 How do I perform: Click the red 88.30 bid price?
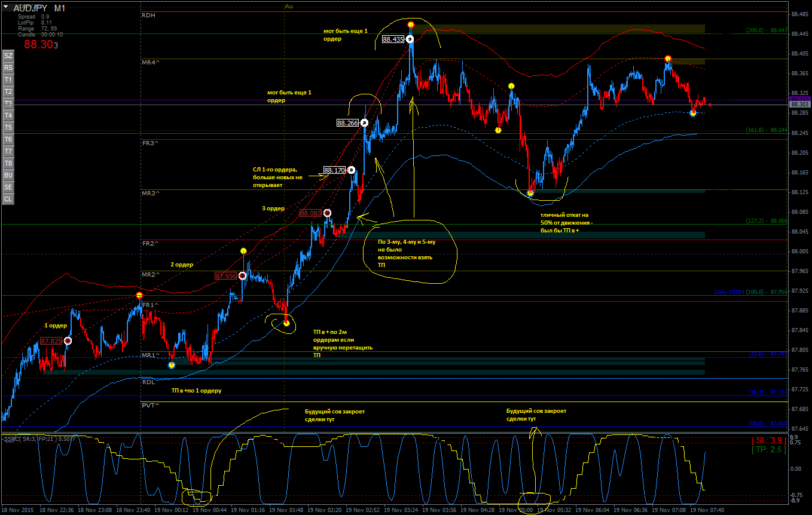(41, 45)
